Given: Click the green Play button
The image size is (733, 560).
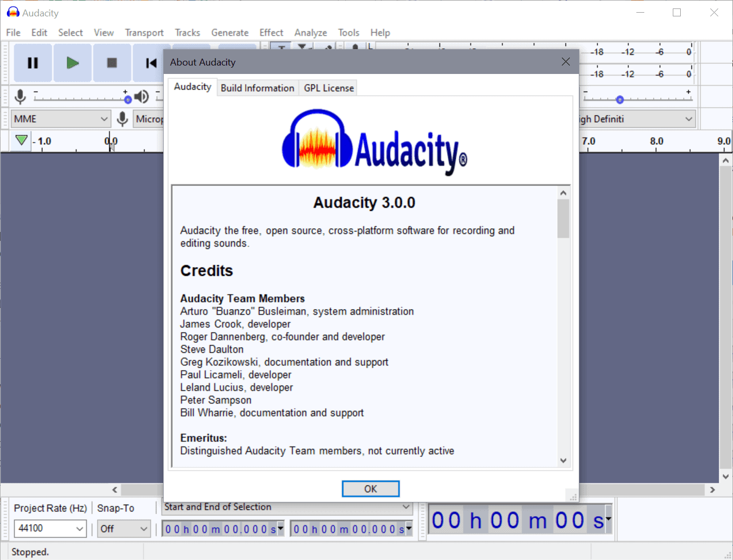Looking at the screenshot, I should [72, 63].
